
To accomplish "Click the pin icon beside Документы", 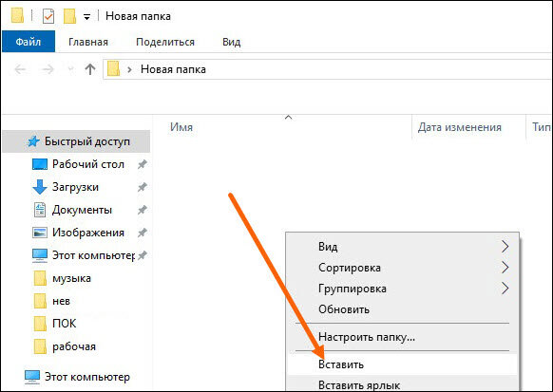I will point(143,210).
